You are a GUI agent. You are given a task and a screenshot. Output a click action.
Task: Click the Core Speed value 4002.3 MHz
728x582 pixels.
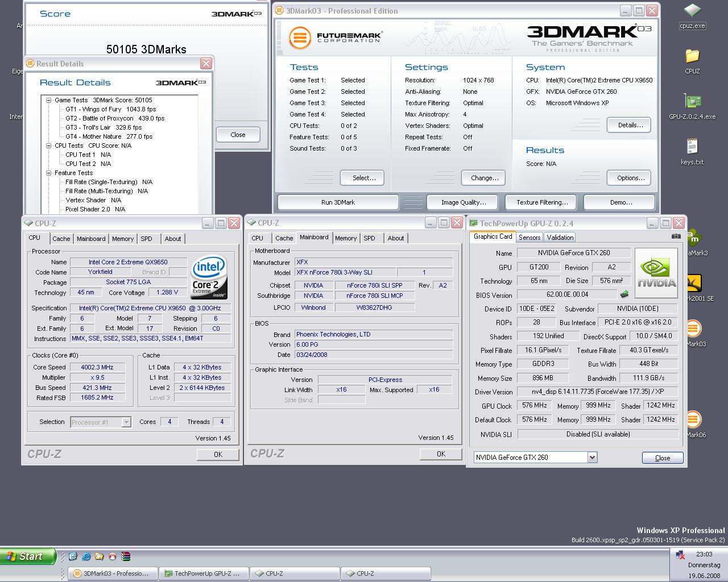(x=97, y=367)
